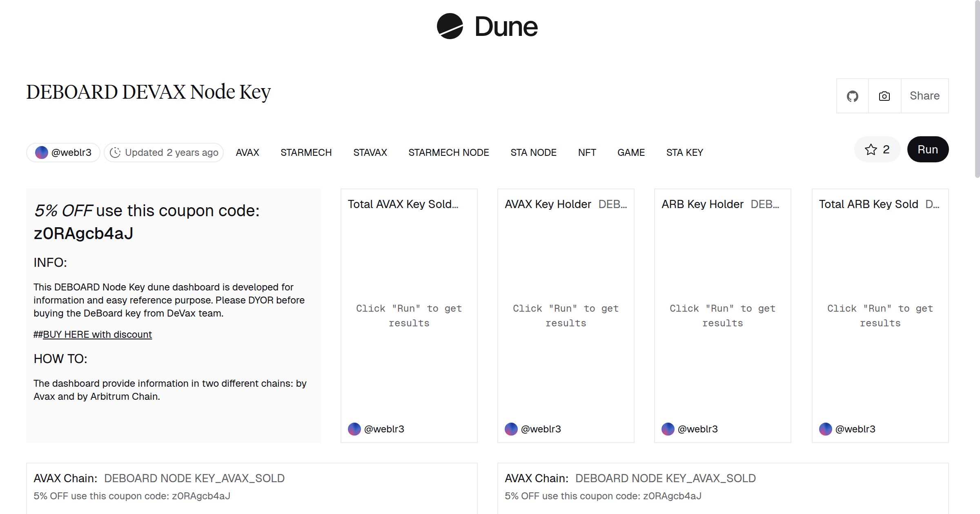980x514 pixels.
Task: Toggle the favorite star on this dashboard
Action: 872,149
